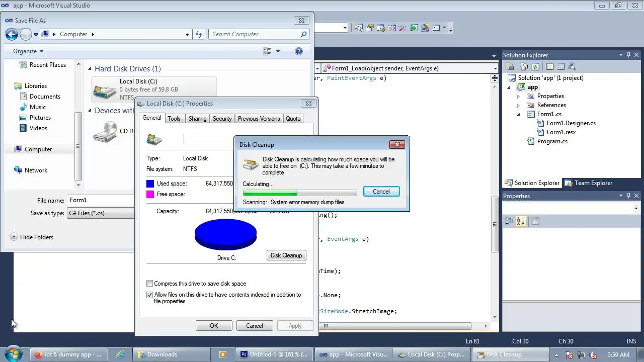Click the green arrow Start Page toolbar icon
Screen dimensions: 644x362
click(x=414, y=28)
